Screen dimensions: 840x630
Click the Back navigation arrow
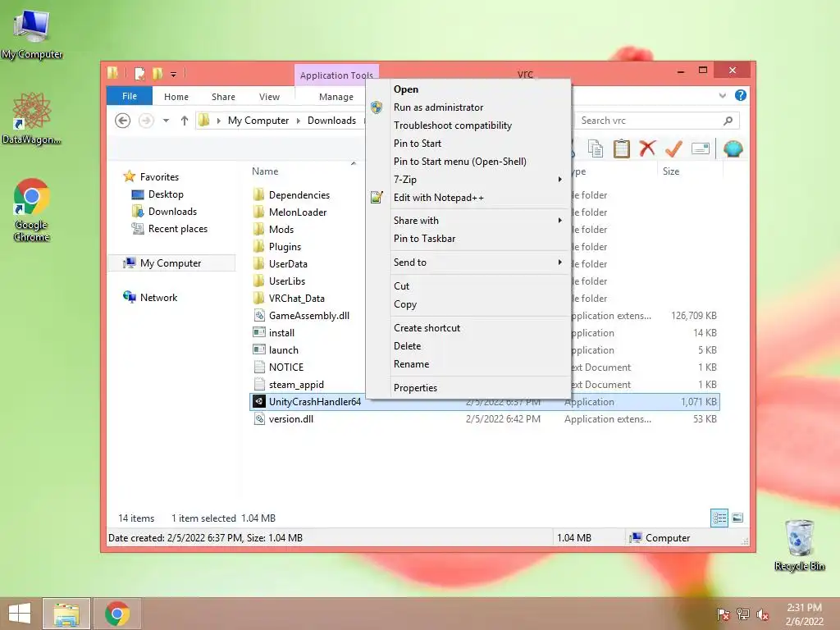(123, 121)
